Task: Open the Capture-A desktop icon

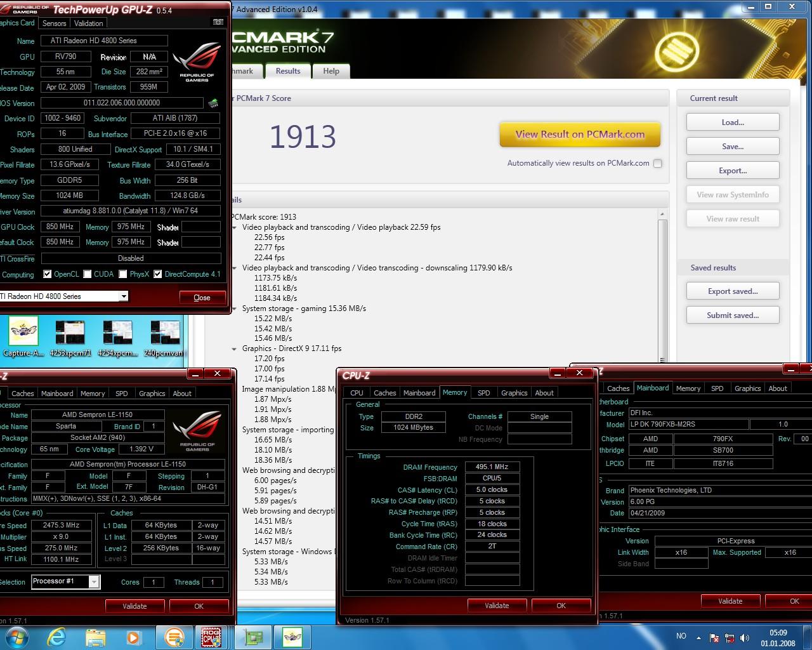Action: click(23, 338)
